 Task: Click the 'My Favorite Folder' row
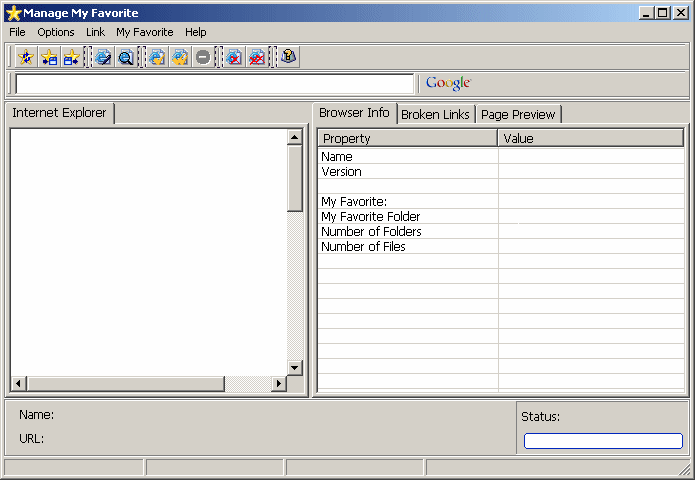coord(501,217)
